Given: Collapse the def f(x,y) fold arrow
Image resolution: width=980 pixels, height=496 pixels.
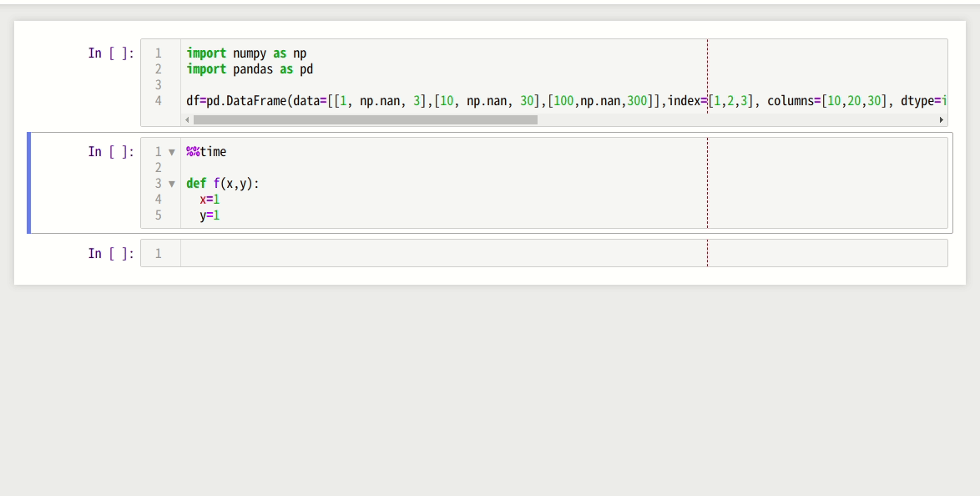Looking at the screenshot, I should (x=172, y=184).
